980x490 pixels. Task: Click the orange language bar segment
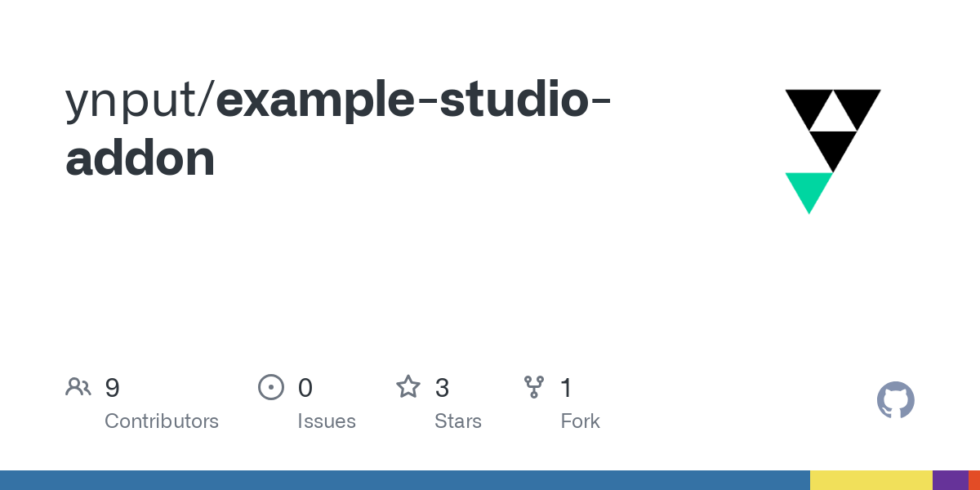point(974,480)
